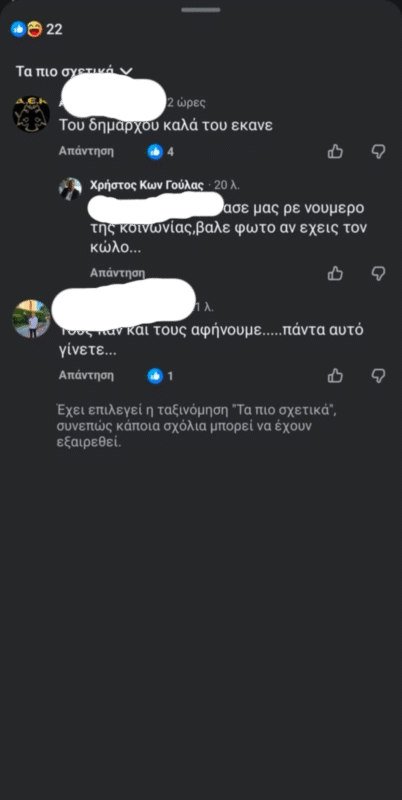This screenshot has width=402, height=800.
Task: Expand the 'Τα πιο σχετικά' sort dropdown
Action: pos(74,71)
